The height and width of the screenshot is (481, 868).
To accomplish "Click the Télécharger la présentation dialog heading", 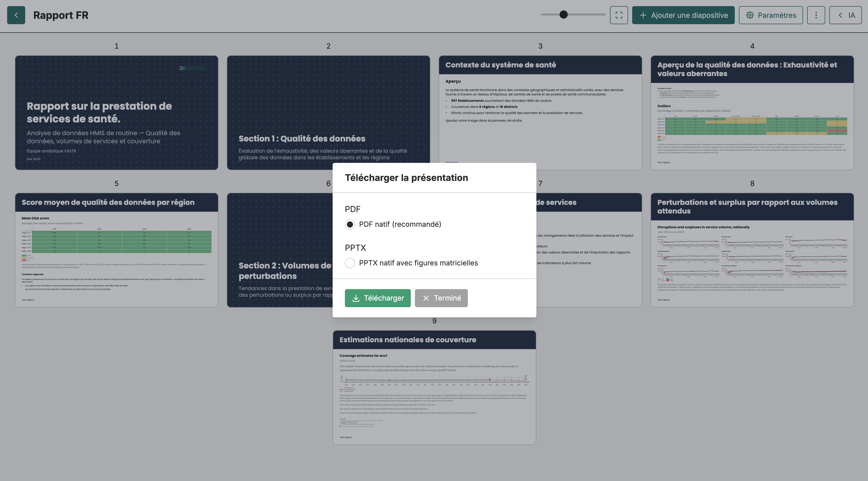I will 406,178.
